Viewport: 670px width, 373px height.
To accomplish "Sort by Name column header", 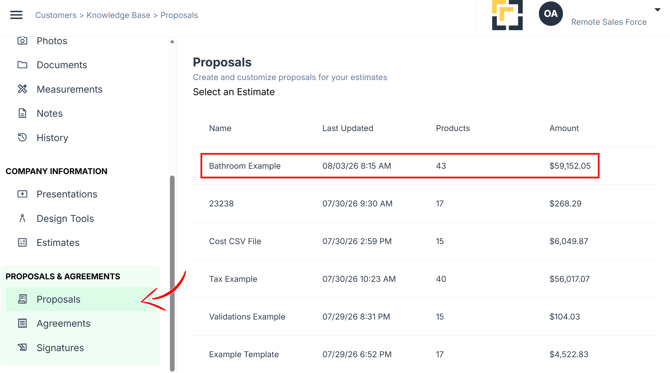I will pyautogui.click(x=220, y=128).
